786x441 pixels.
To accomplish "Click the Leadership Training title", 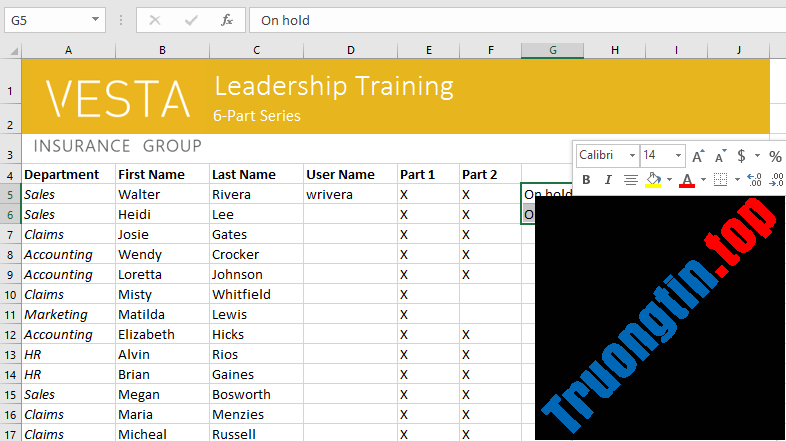I will [x=334, y=86].
